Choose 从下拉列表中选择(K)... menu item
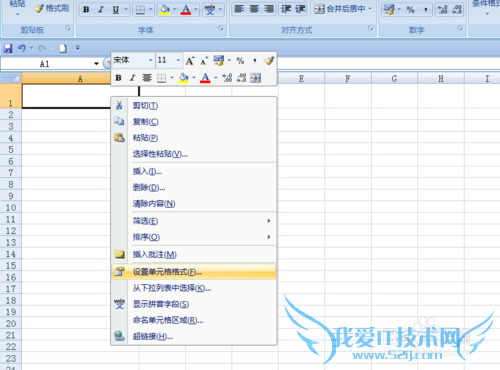 pyautogui.click(x=194, y=288)
